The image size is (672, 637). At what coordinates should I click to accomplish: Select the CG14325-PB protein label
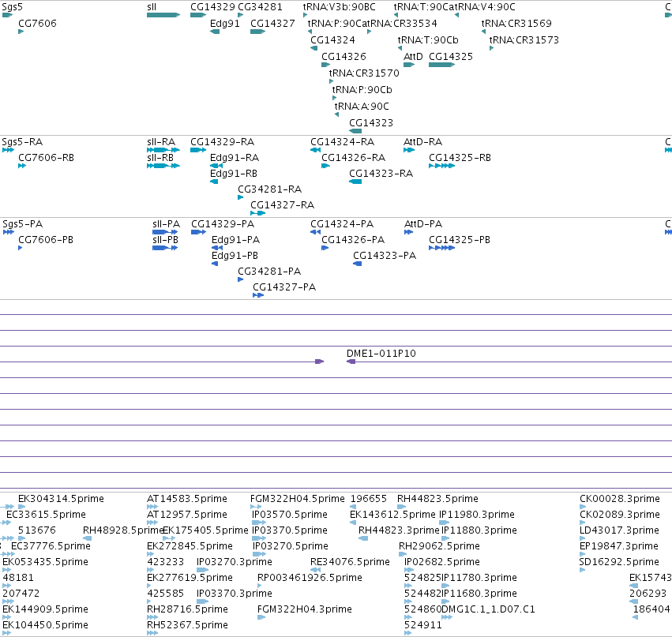tap(460, 240)
